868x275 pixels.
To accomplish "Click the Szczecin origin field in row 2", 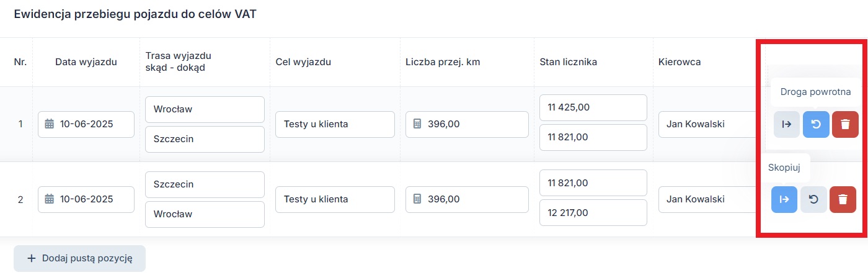I will [x=205, y=184].
